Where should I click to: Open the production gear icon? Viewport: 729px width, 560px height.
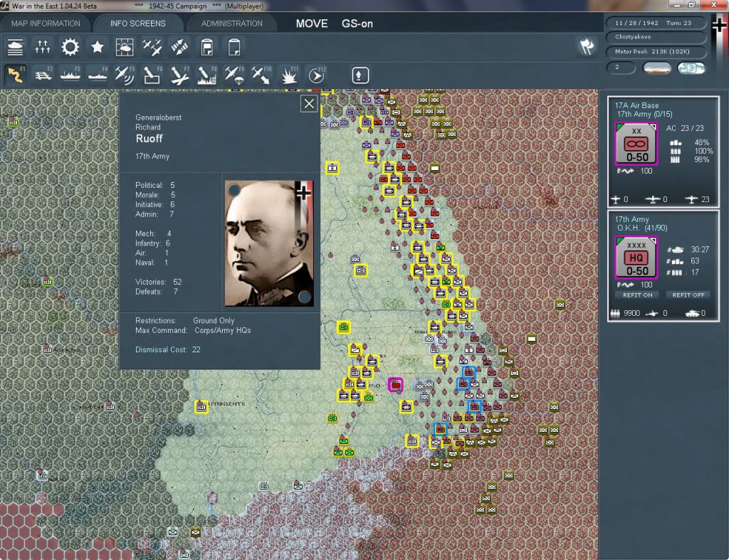(70, 47)
